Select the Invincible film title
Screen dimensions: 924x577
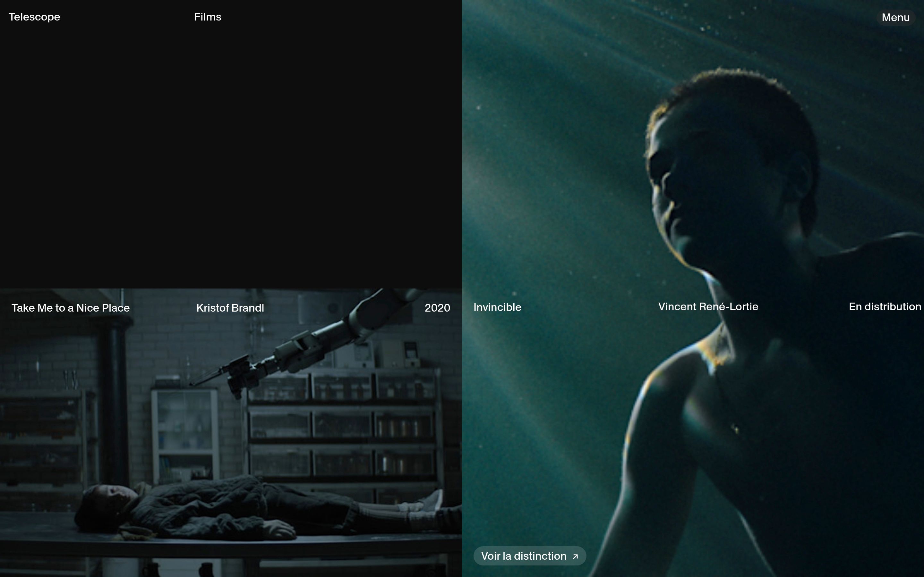click(497, 307)
